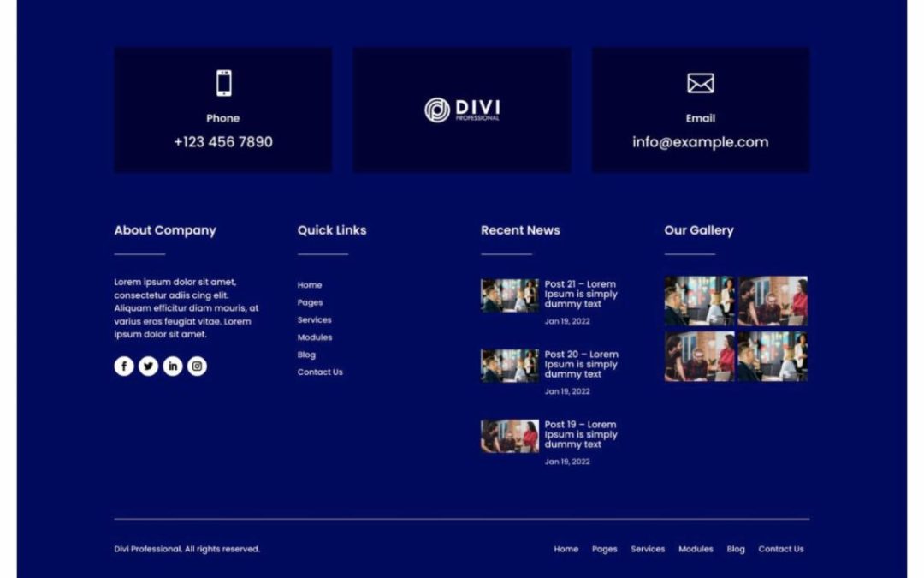
Task: Click the envelope icon in the Email card
Action: tap(700, 83)
